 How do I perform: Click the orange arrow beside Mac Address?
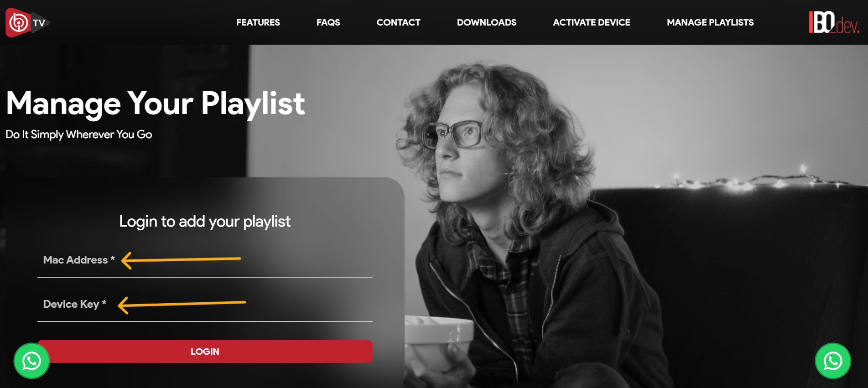(181, 260)
